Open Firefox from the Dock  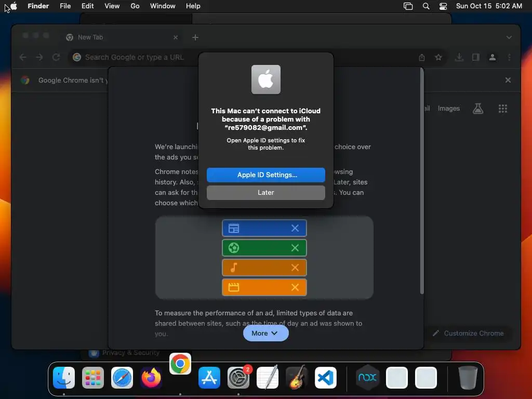[x=151, y=377]
